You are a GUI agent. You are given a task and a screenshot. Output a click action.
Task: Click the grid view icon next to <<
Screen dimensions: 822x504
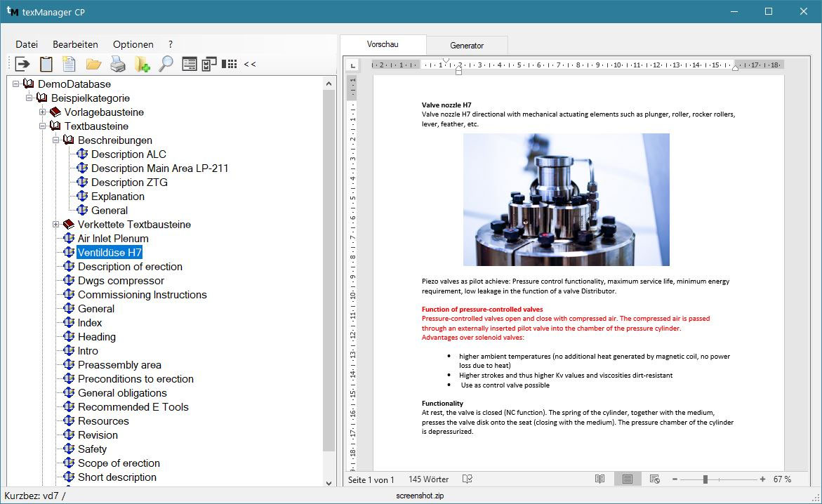(x=230, y=64)
